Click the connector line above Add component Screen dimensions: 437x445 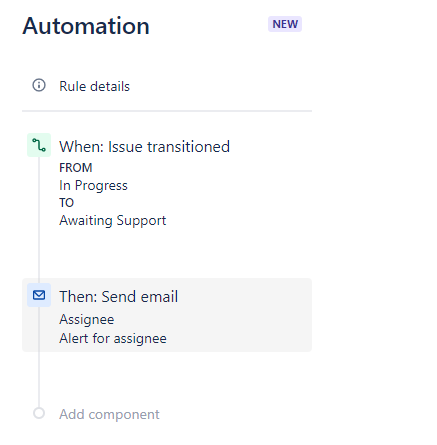39,379
